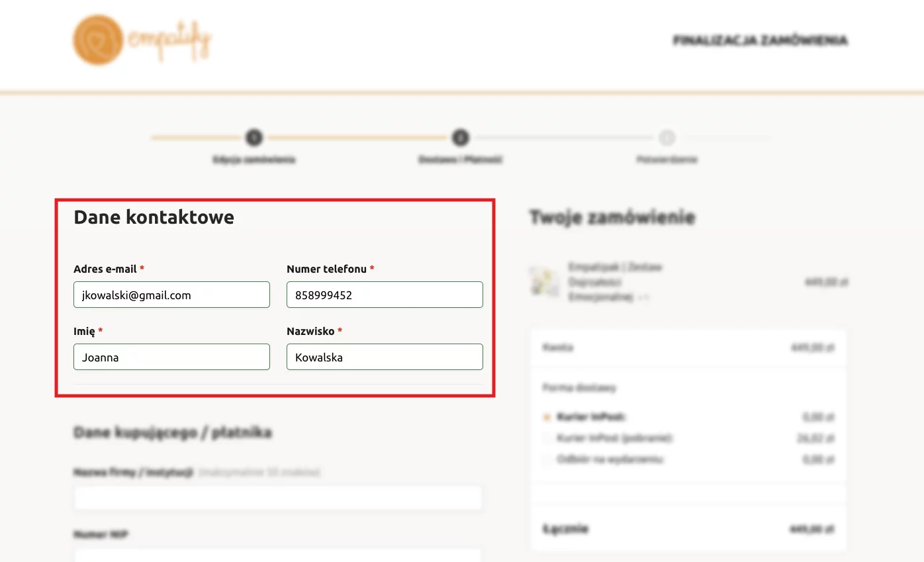The image size is (924, 562).
Task: Select the Kurier InPost delivery option
Action: click(x=547, y=417)
